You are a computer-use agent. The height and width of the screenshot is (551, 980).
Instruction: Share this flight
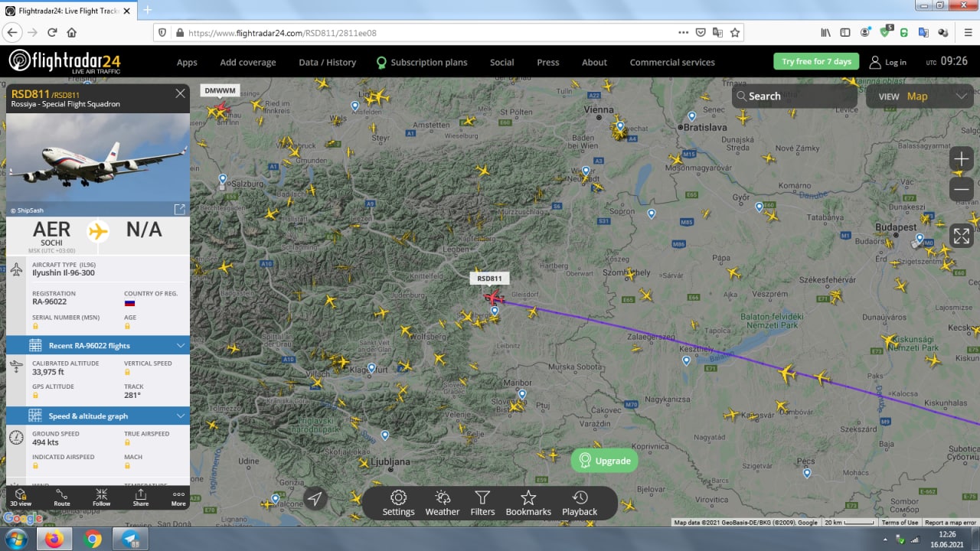coord(141,497)
